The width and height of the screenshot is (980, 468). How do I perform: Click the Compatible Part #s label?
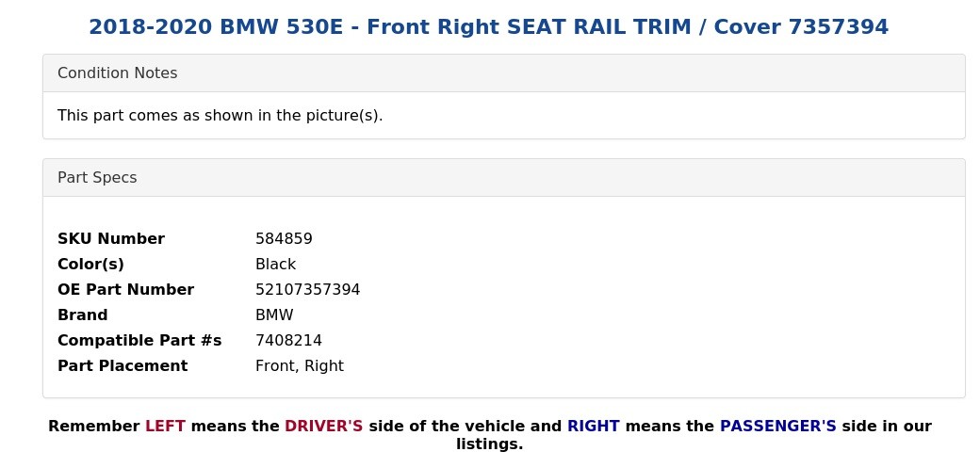139,341
